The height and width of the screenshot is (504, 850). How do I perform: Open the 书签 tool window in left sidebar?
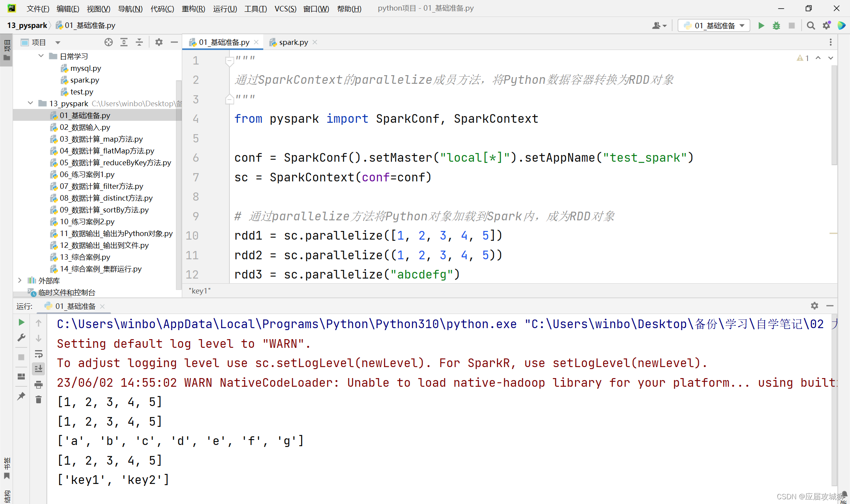pos(7,466)
